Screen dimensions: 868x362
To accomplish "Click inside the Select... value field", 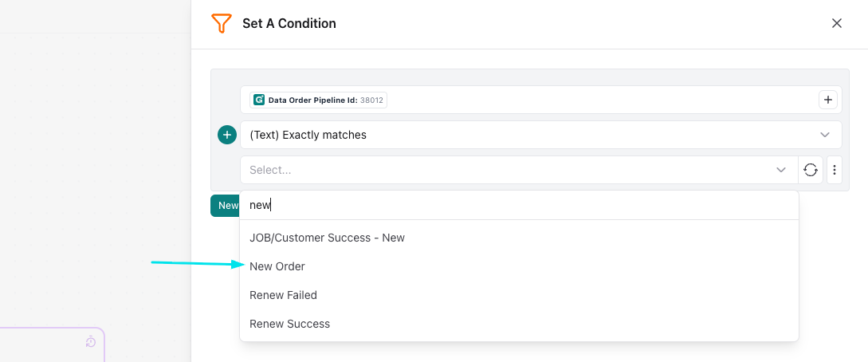I will pyautogui.click(x=502, y=170).
